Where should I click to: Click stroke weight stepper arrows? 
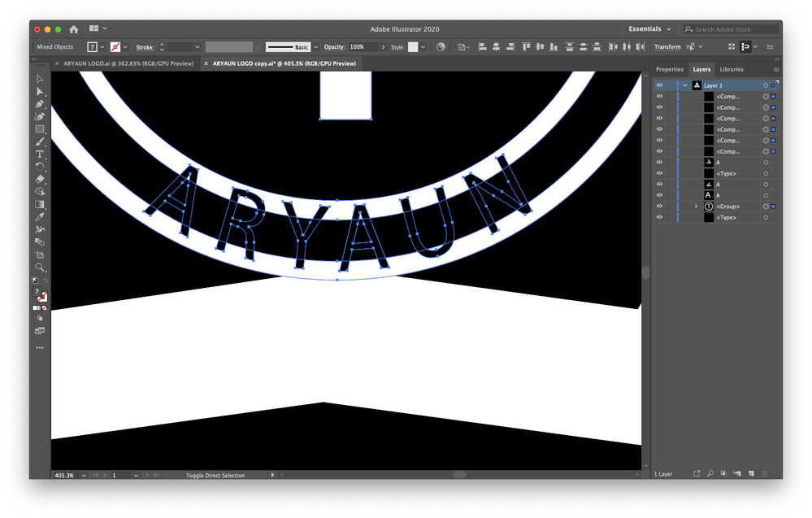(x=162, y=47)
